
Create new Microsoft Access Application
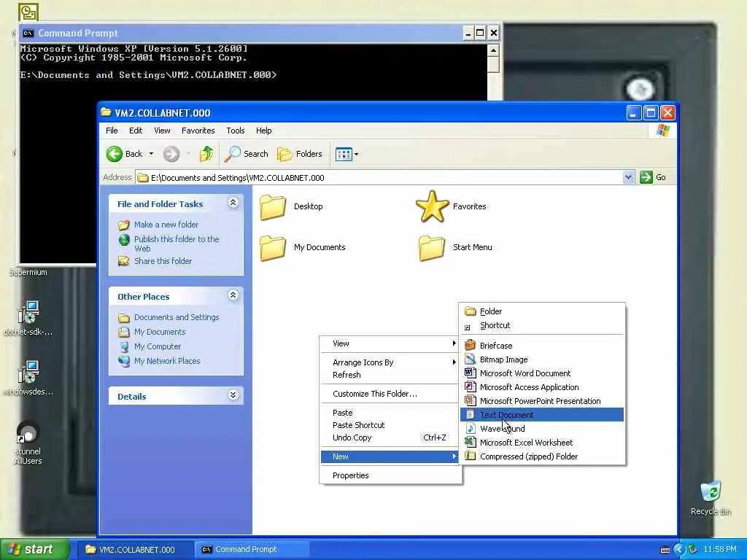[x=542, y=387]
